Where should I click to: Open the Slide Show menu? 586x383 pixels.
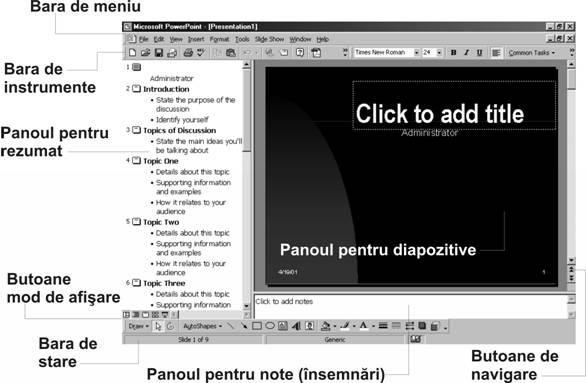[x=269, y=39]
